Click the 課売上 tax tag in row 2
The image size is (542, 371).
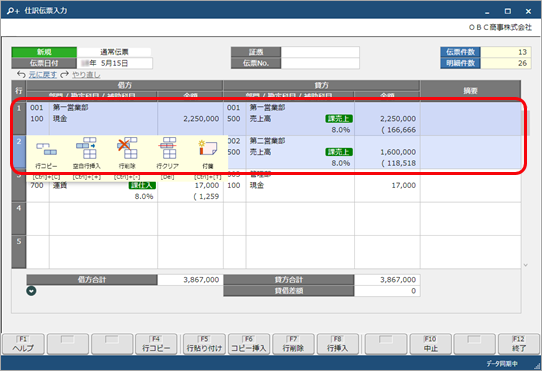pos(339,152)
